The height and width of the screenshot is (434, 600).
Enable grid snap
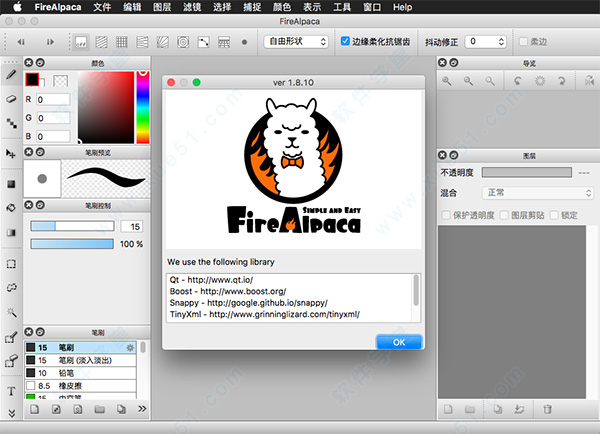(122, 42)
